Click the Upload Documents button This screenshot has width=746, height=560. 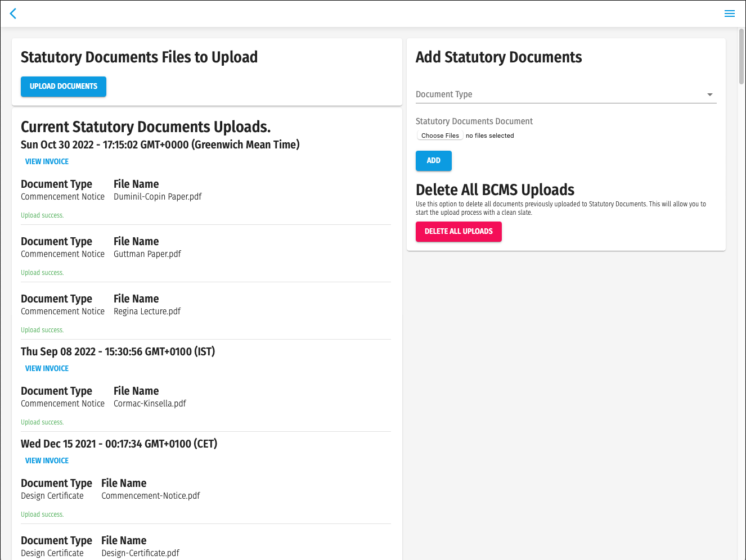tap(64, 87)
